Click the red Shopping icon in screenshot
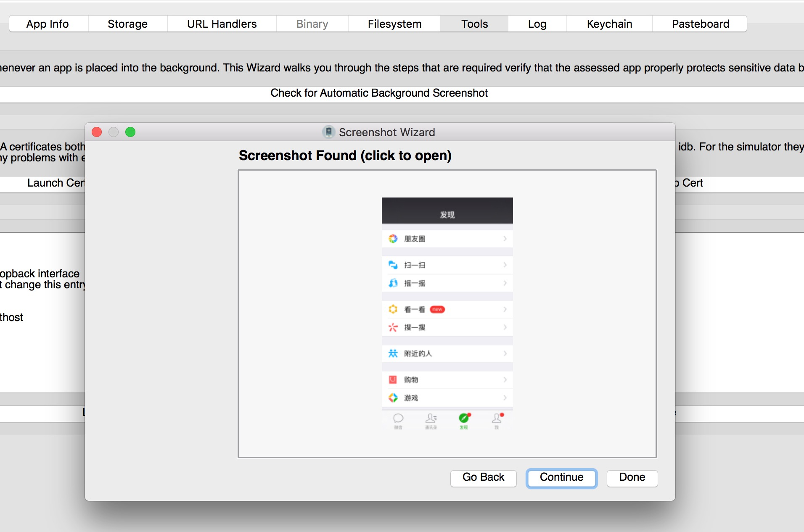Viewport: 804px width, 532px height. [x=393, y=379]
